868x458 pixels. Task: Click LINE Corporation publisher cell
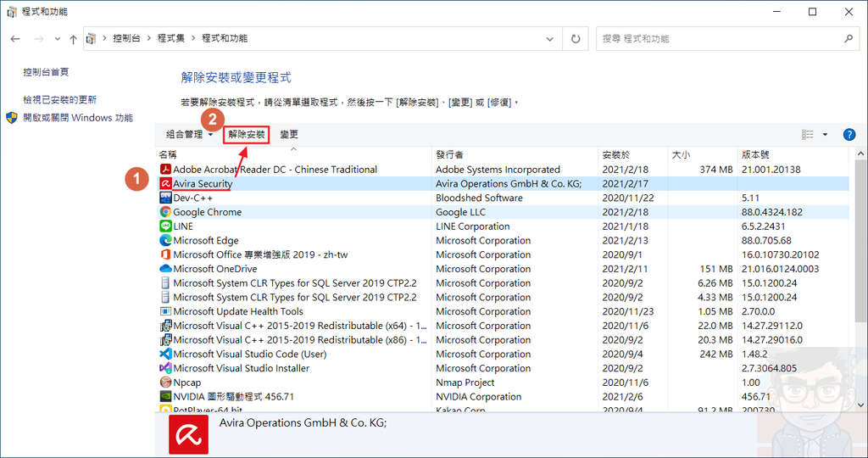tap(473, 226)
